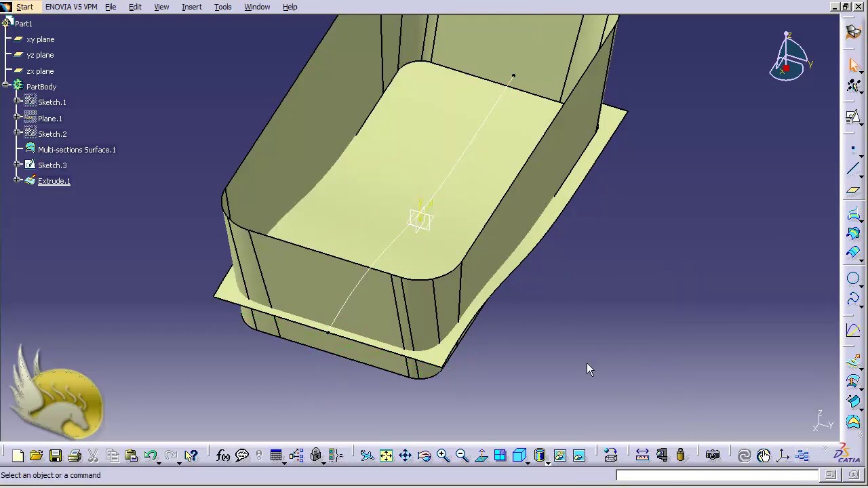Screen dimensions: 868x488
Task: Select the Part1 root node
Action: point(24,24)
